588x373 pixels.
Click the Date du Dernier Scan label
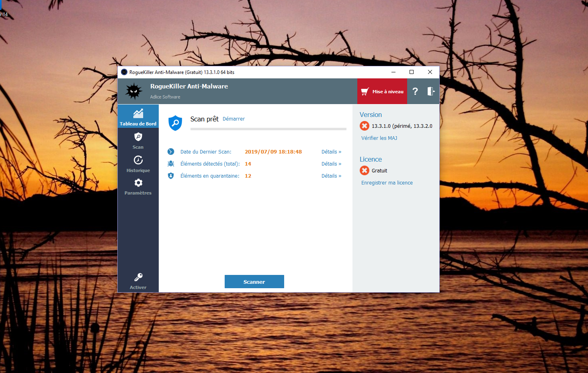206,152
